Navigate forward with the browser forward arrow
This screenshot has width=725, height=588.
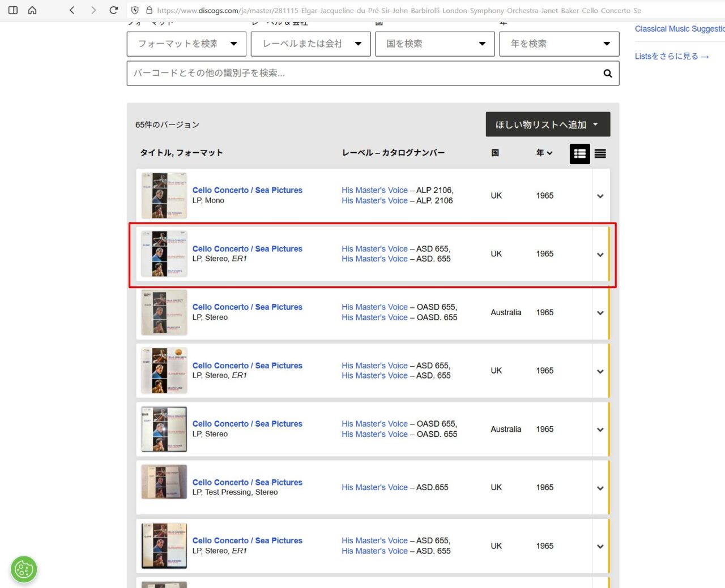point(93,10)
